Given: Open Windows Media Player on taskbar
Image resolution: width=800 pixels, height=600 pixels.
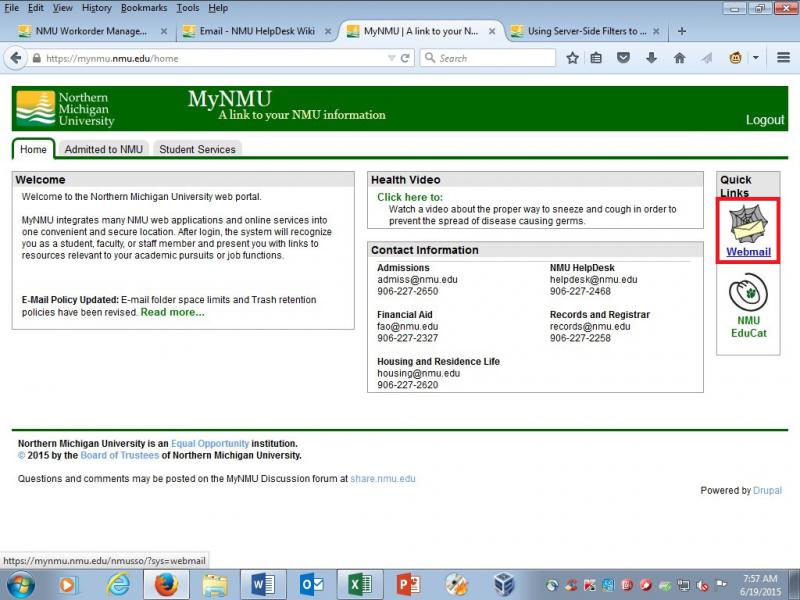Looking at the screenshot, I should pyautogui.click(x=67, y=585).
